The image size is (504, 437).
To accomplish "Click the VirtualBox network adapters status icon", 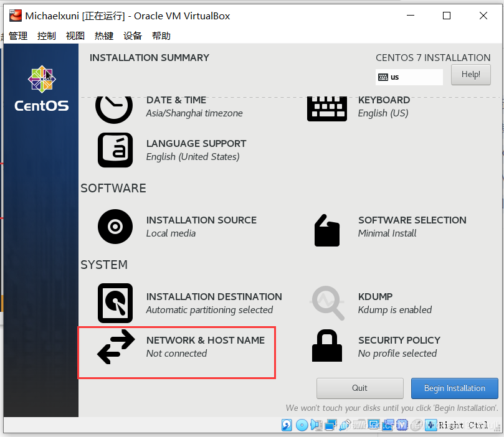I will 331,425.
